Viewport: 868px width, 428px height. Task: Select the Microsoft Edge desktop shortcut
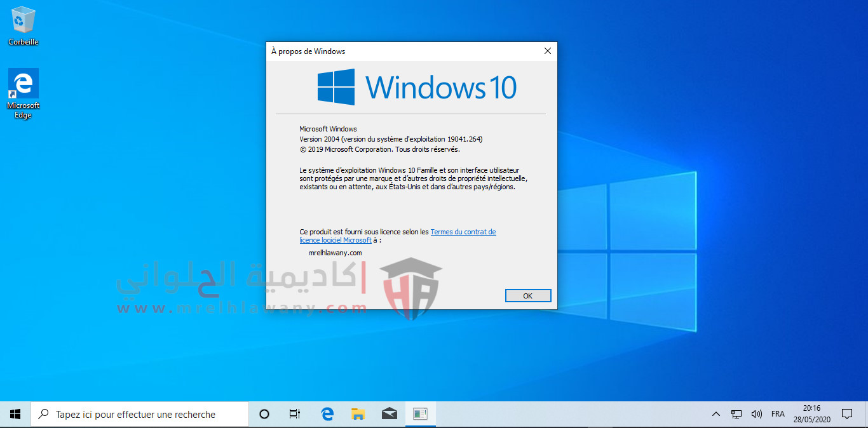pos(24,93)
